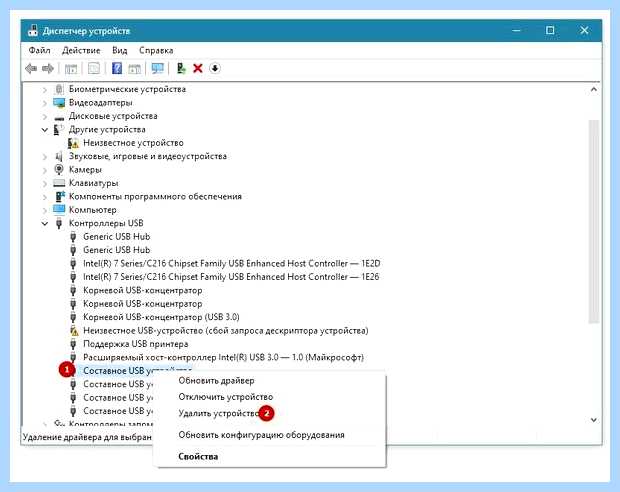Select Расширяемый хост-контроллер Intel(R) USB 3.0

point(223,358)
